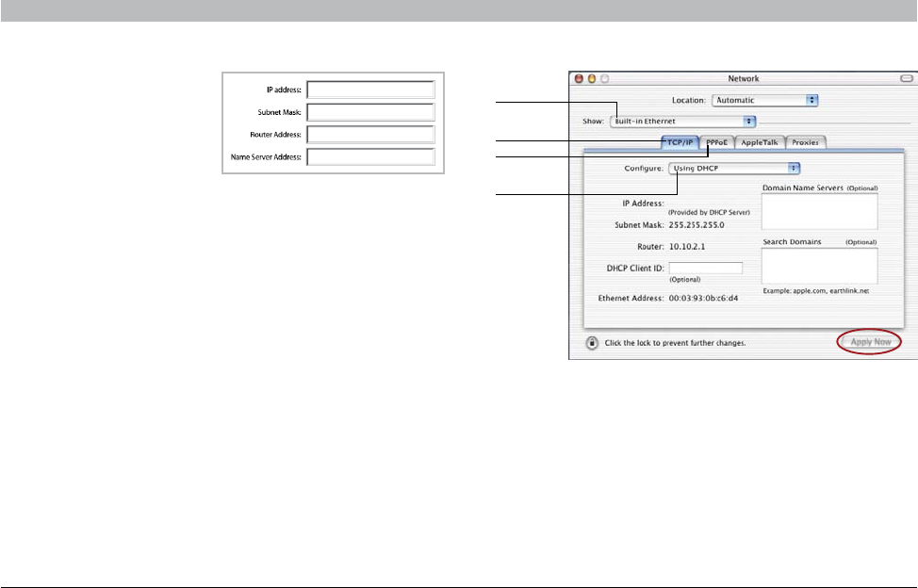Click the toolbar toggle pill in Network title bar

tap(907, 78)
